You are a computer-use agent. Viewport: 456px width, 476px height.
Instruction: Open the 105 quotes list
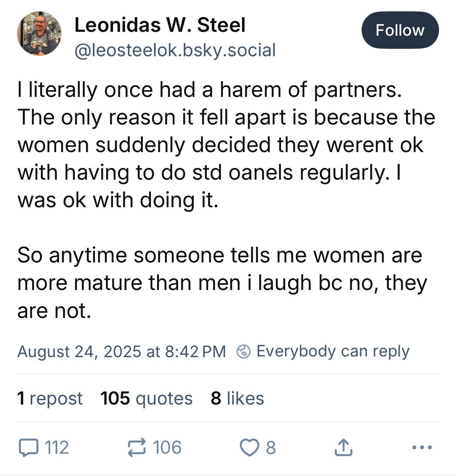click(146, 398)
